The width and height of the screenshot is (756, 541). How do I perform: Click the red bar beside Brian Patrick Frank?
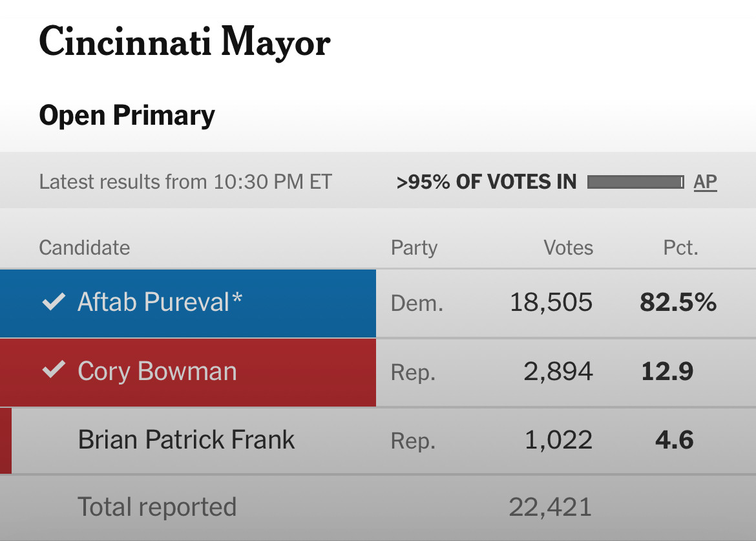coord(6,441)
